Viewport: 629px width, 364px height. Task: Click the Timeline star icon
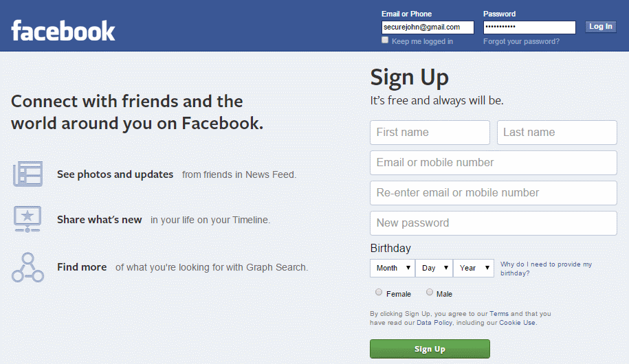pos(27,219)
